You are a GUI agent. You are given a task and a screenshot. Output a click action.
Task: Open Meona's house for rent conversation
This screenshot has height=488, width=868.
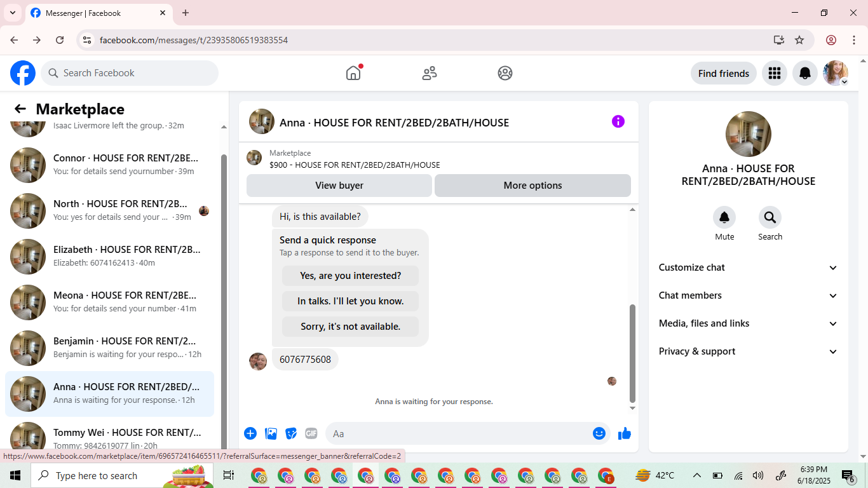pos(109,302)
